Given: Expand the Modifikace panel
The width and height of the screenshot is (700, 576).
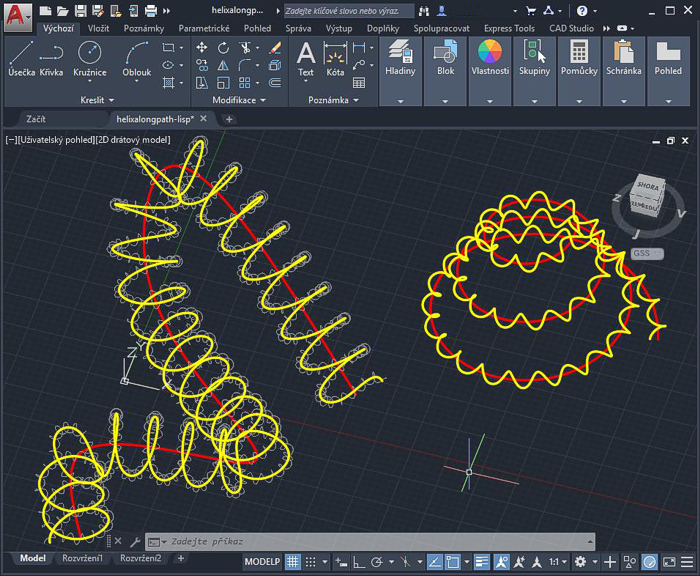Looking at the screenshot, I should 239,100.
